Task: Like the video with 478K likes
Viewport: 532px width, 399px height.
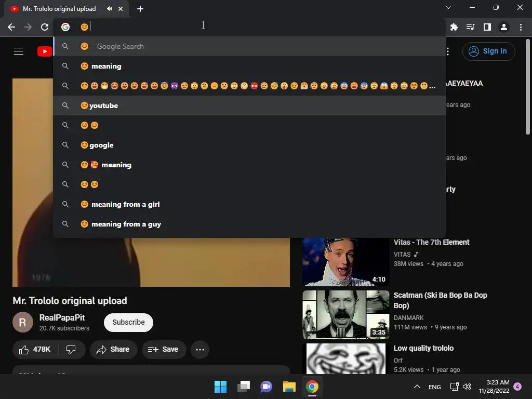Action: (35, 350)
